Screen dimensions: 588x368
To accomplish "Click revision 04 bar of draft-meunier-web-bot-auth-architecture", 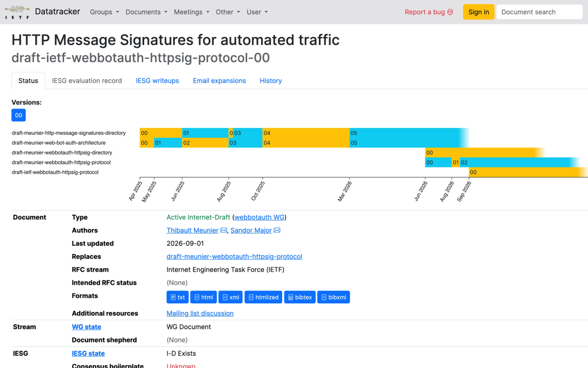I will (x=306, y=143).
